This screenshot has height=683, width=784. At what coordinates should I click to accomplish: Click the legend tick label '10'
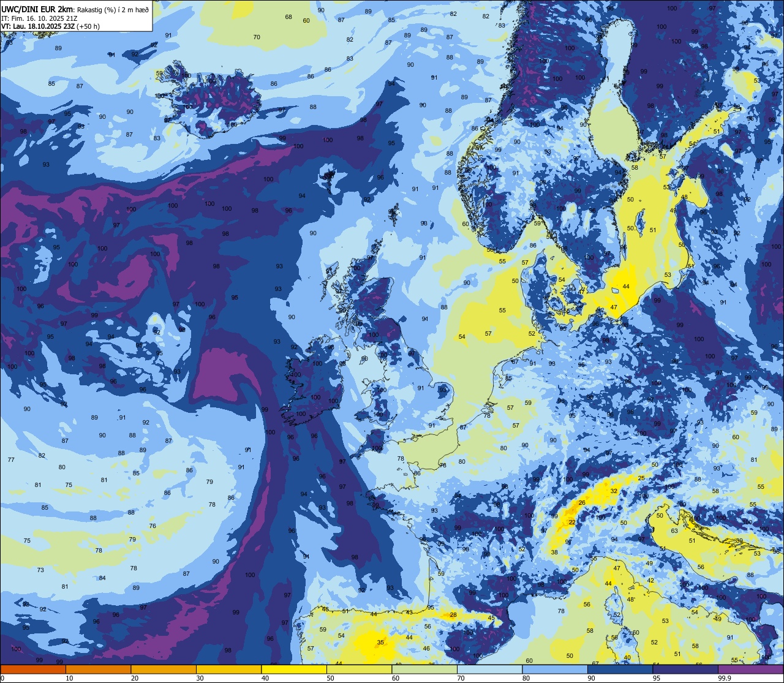[69, 678]
